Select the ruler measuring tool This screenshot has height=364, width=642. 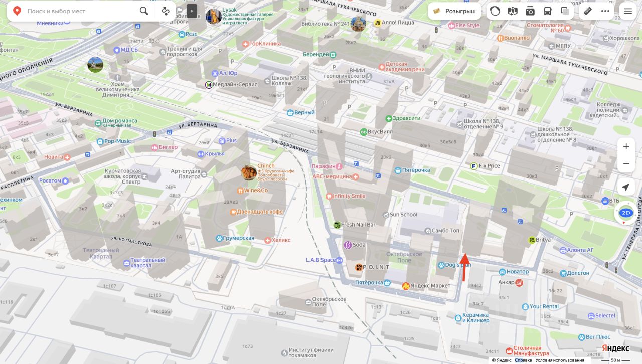pos(588,11)
